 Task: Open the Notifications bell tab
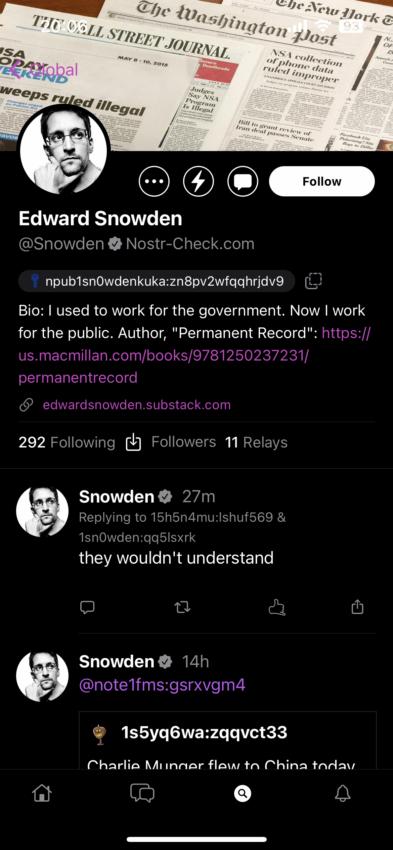click(343, 794)
